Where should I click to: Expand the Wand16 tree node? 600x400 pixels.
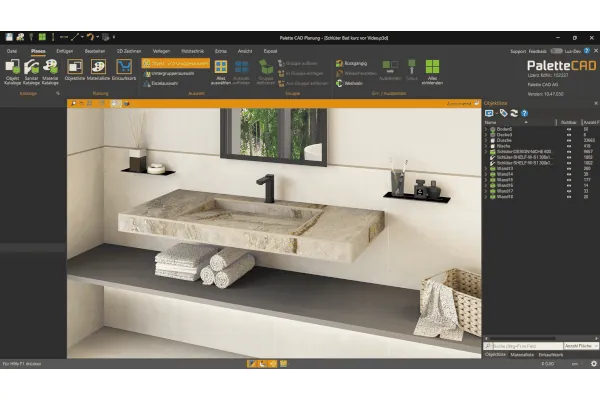[486, 185]
